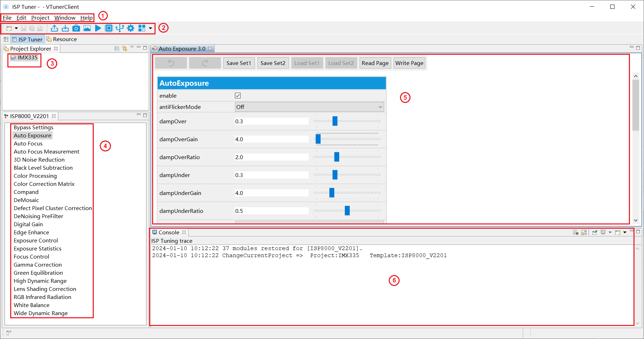Image resolution: width=644 pixels, height=339 pixels.
Task: Close the ISP8000_V2201 tab
Action: click(x=54, y=116)
